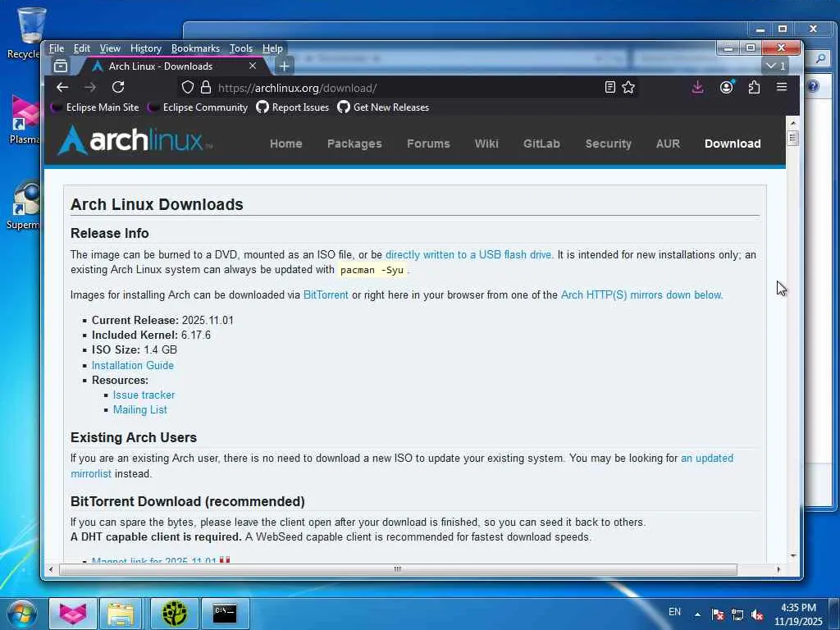Open a new tab with plus button
This screenshot has height=630, width=840.
point(285,66)
